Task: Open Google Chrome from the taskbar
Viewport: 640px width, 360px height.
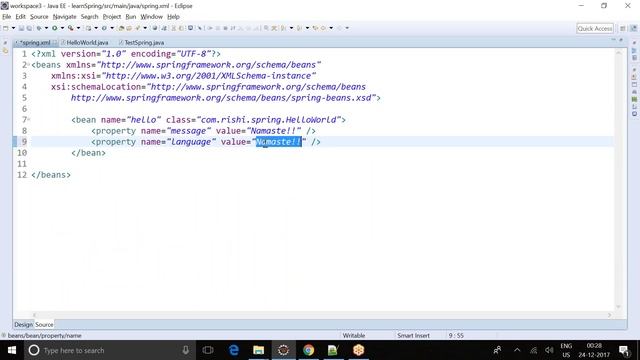Action: (x=308, y=350)
